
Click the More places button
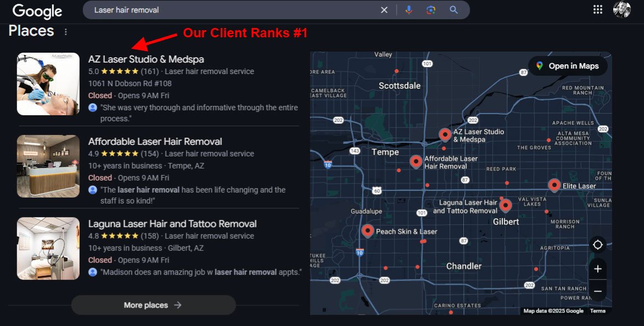click(x=153, y=305)
